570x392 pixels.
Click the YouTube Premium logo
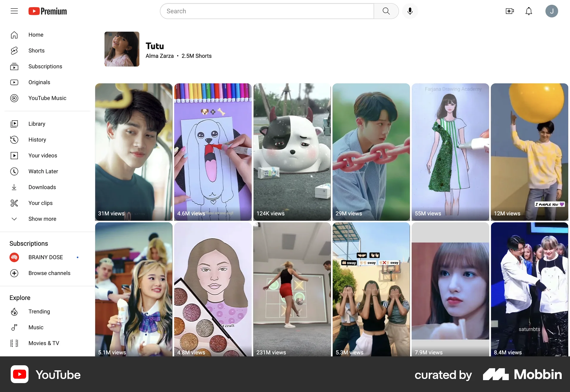click(47, 11)
